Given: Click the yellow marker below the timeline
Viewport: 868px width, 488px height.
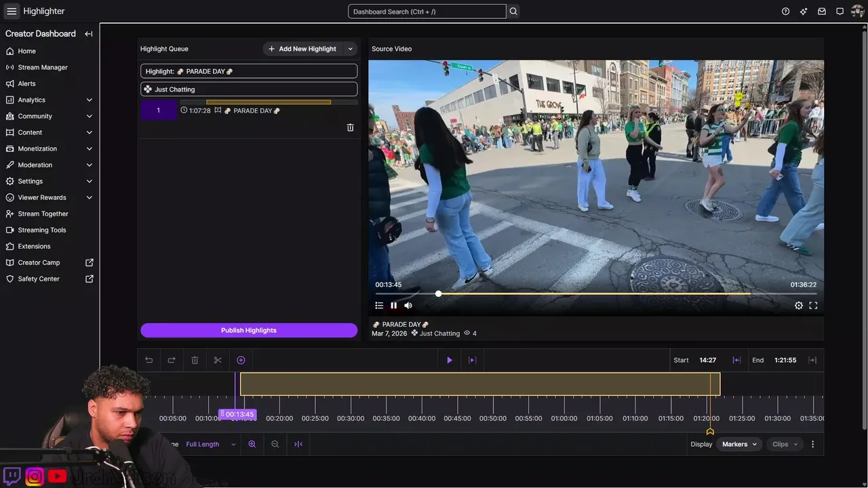Looking at the screenshot, I should coord(710,432).
